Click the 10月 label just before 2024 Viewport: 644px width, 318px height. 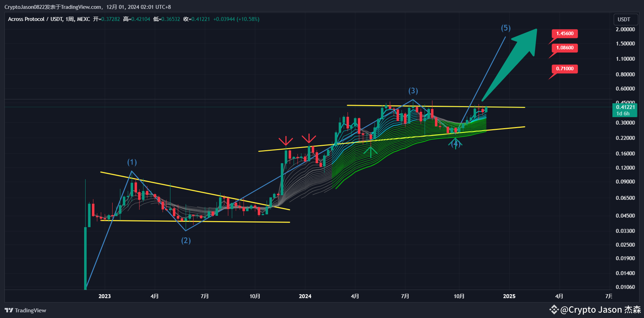point(255,296)
